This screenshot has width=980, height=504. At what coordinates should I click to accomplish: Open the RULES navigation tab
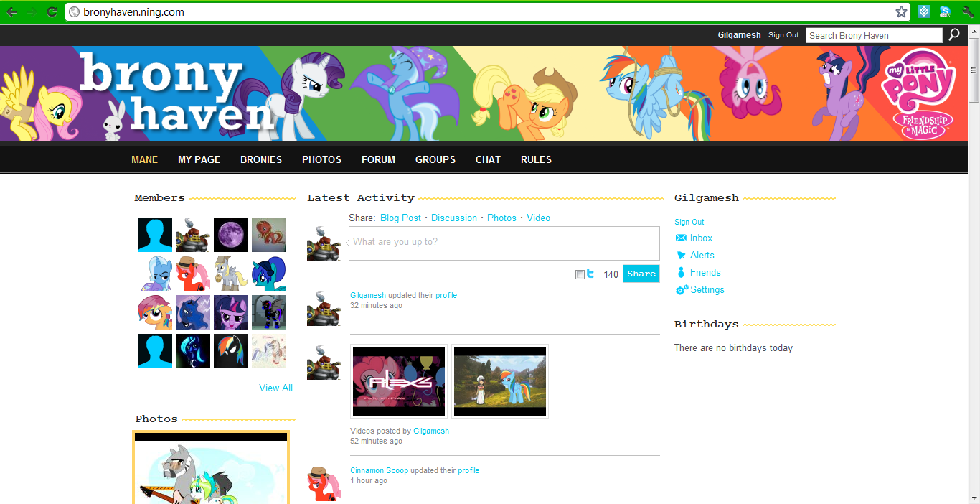[536, 159]
